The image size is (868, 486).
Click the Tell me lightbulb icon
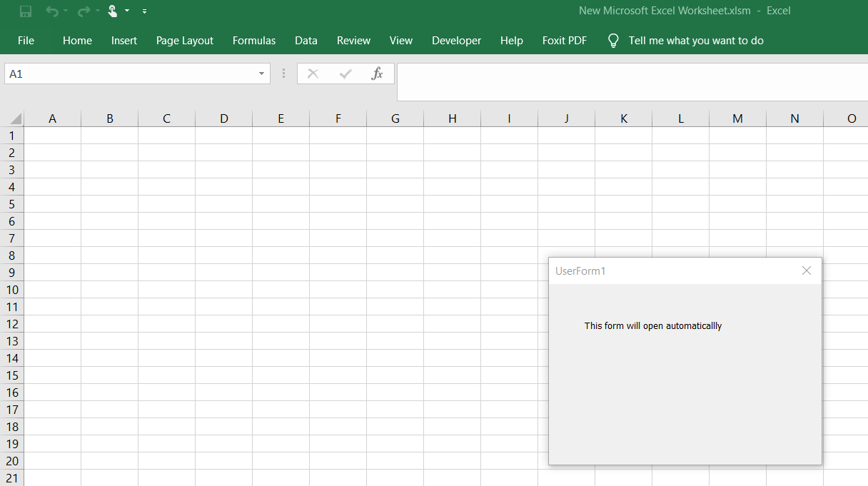click(613, 41)
